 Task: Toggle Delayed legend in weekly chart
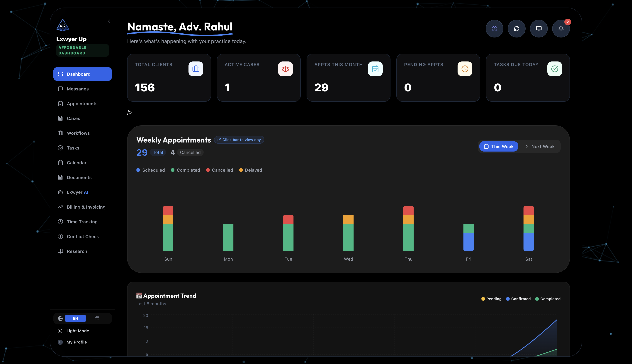click(251, 170)
